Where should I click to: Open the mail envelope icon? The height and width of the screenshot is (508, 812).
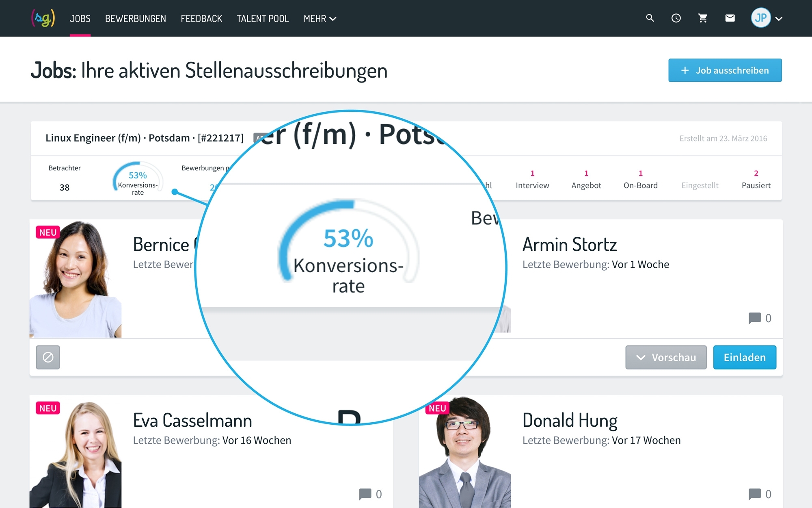730,18
